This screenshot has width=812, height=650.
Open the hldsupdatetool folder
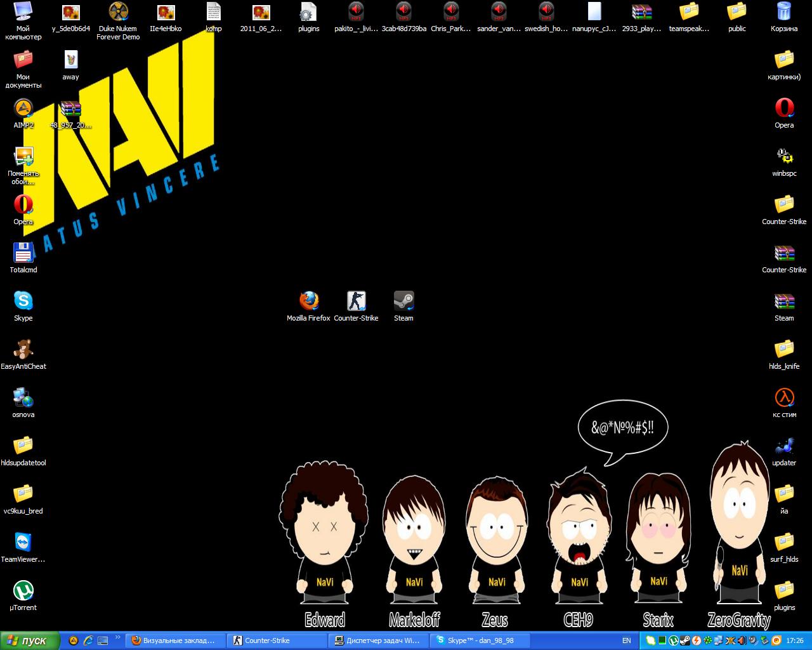point(23,451)
